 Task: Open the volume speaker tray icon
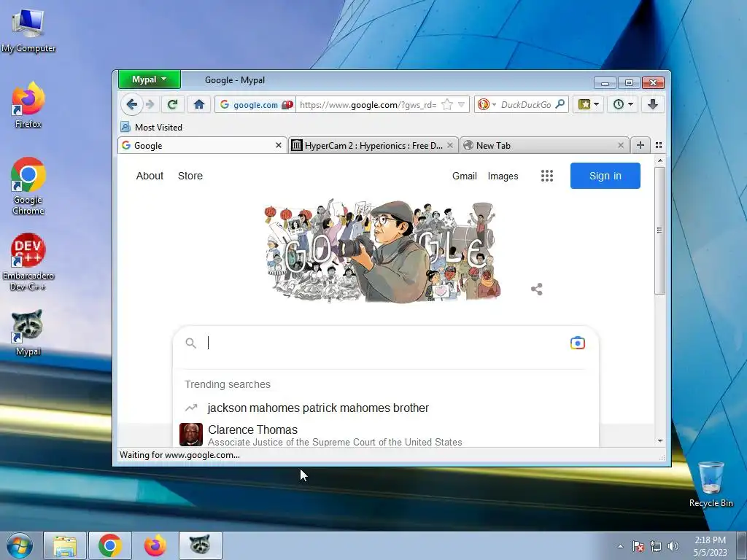click(673, 546)
